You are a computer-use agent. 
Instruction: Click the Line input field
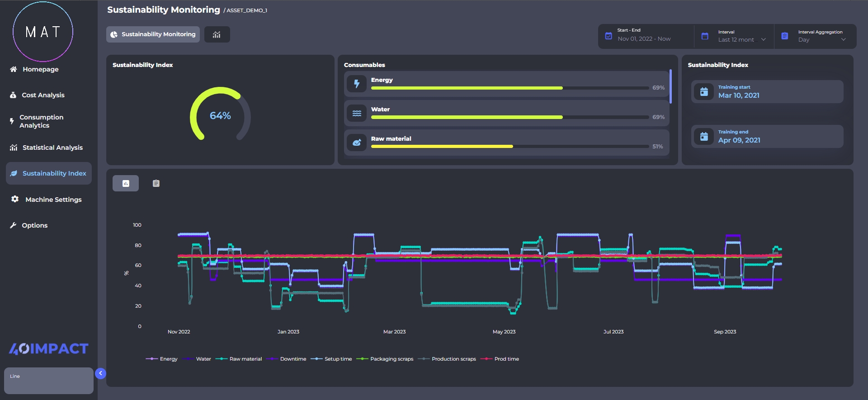coord(49,381)
